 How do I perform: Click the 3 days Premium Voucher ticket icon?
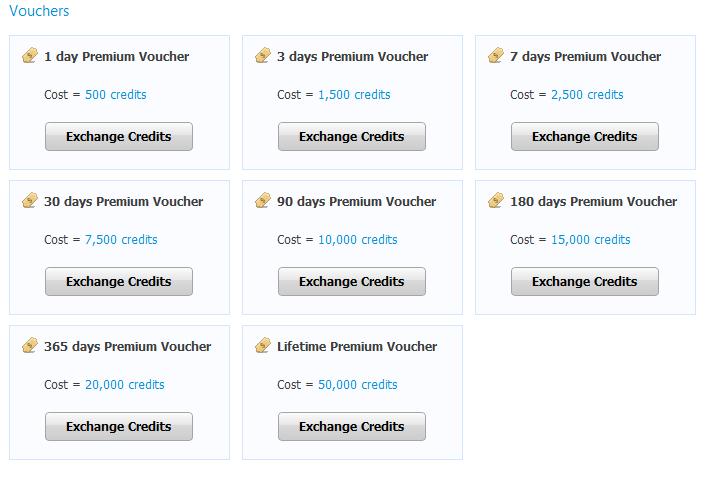point(263,56)
